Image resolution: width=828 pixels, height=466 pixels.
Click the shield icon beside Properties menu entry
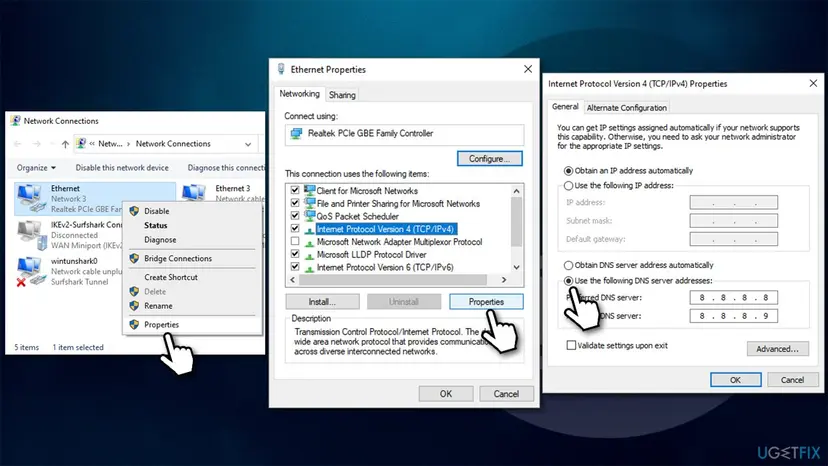(x=134, y=324)
